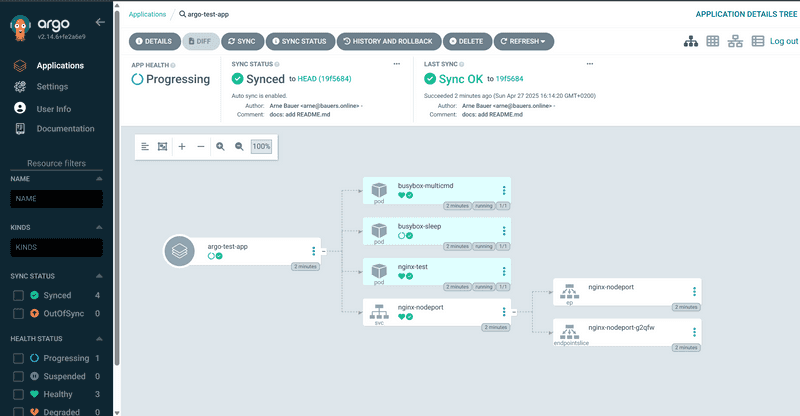
Task: Open User Info in the sidebar
Action: [x=54, y=109]
